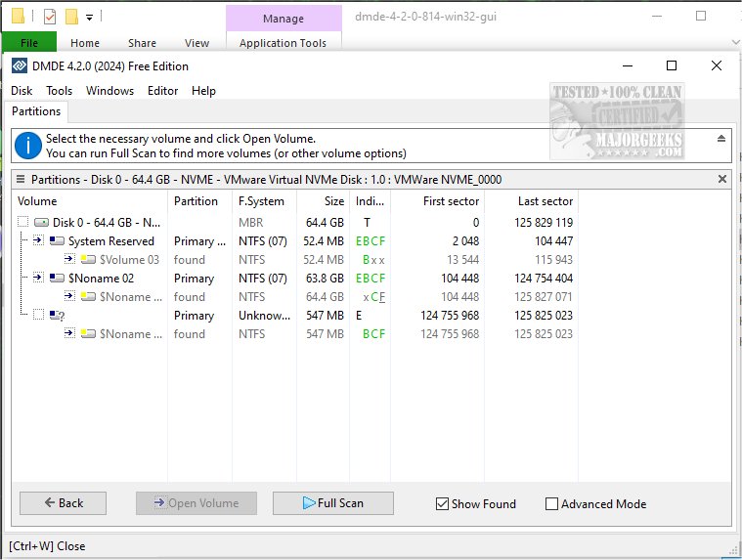Screen dimensions: 742x560
Task: Toggle the $Noname 02 arrow checkbox
Action: click(x=38, y=278)
